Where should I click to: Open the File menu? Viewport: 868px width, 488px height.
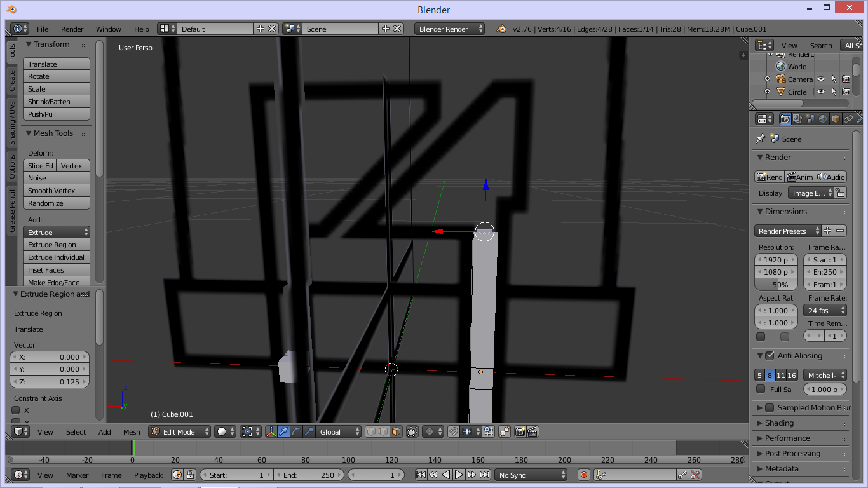point(43,29)
